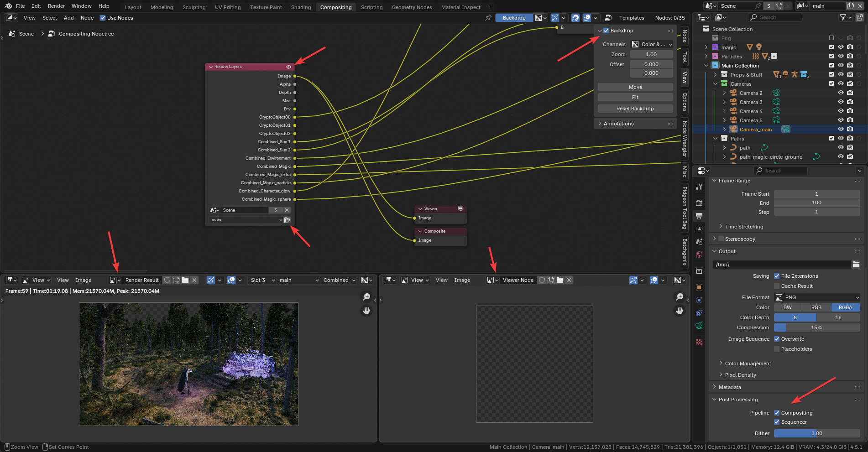Uncheck the Backdrop panel checkbox
The image size is (868, 452).
(x=606, y=31)
